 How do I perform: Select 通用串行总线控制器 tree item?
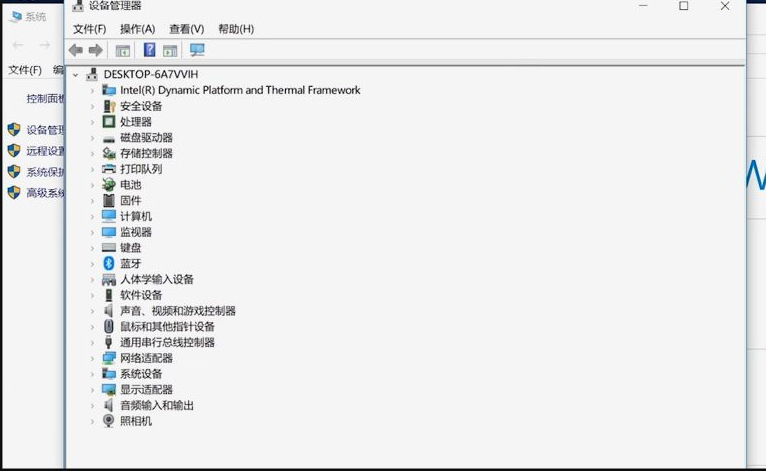coord(167,342)
